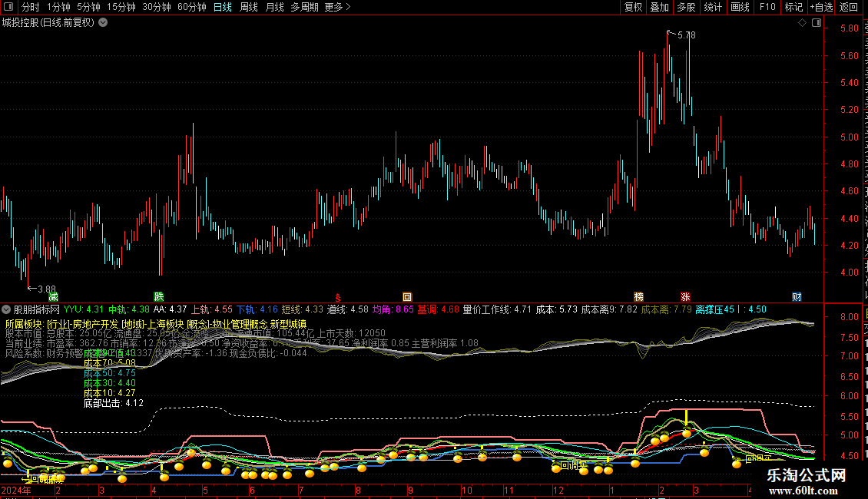Select the 60分钟 period
868x499 pixels.
coord(192,7)
